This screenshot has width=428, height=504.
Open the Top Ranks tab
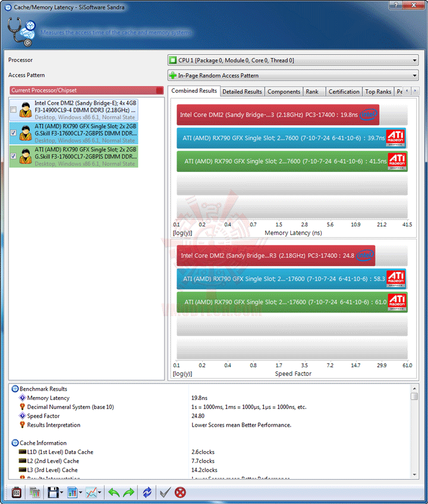click(x=378, y=92)
